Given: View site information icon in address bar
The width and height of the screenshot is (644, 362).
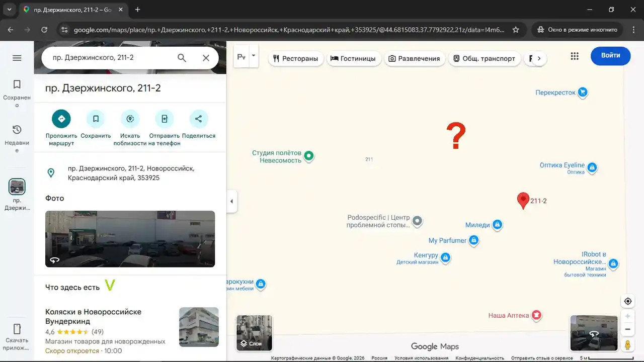Looking at the screenshot, I should click(64, 30).
